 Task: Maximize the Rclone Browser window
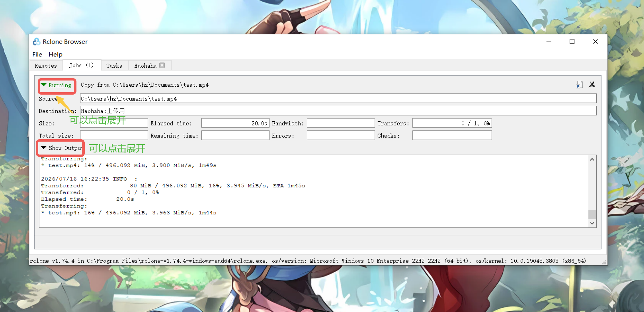572,42
